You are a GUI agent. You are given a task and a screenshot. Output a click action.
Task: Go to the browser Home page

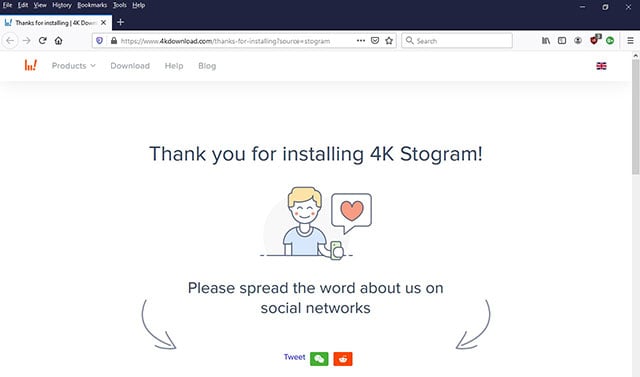tap(58, 41)
